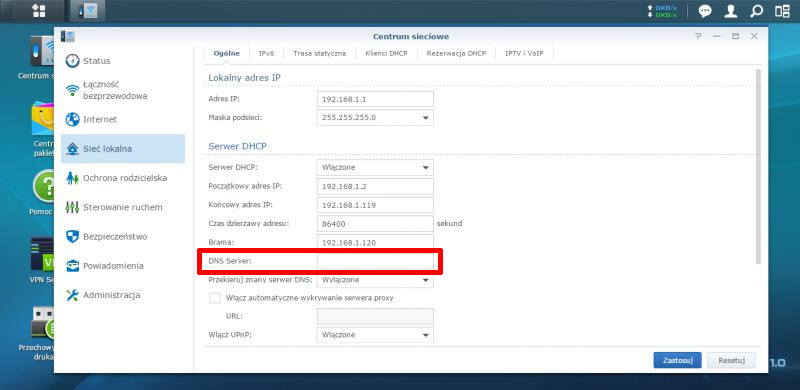Click the Początkowy adres IP field
This screenshot has height=390, width=800.
click(x=375, y=186)
